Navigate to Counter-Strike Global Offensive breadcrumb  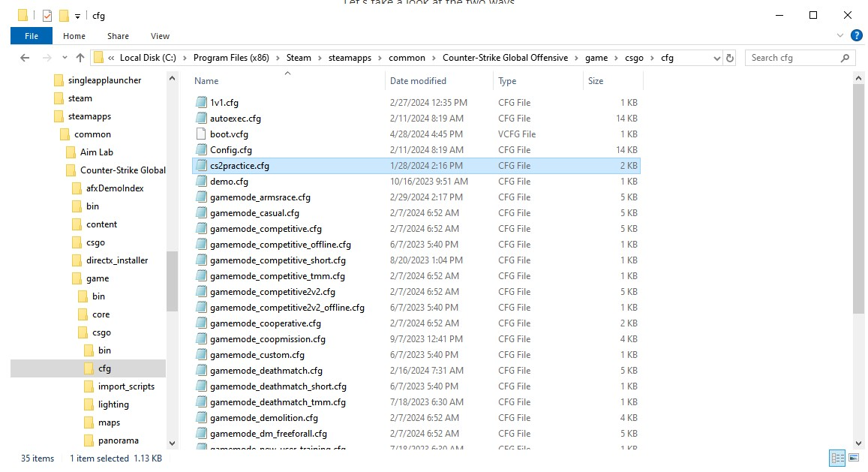click(506, 58)
